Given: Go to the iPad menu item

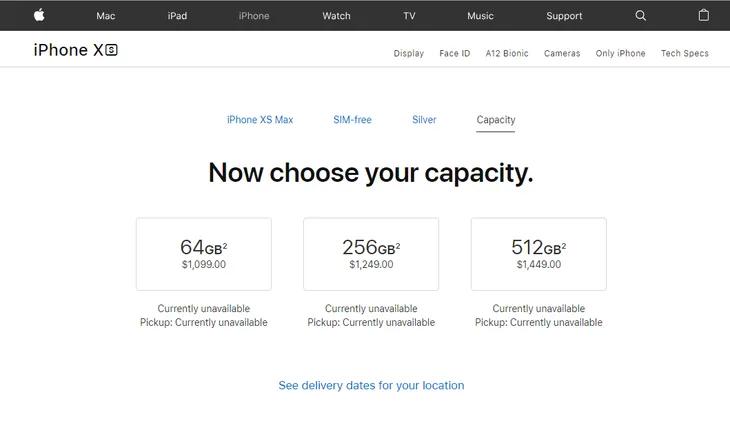Looking at the screenshot, I should pos(177,16).
